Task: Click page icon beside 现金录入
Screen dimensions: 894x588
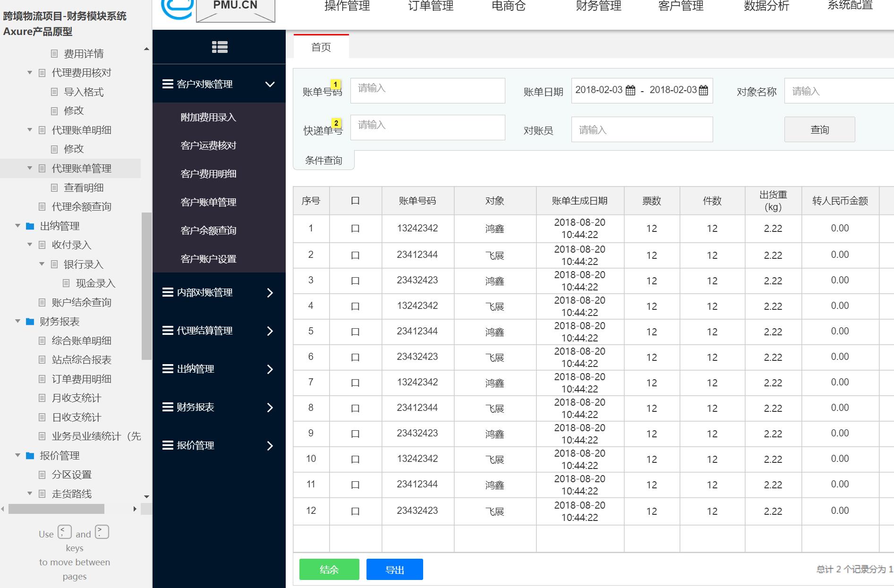Action: point(67,283)
